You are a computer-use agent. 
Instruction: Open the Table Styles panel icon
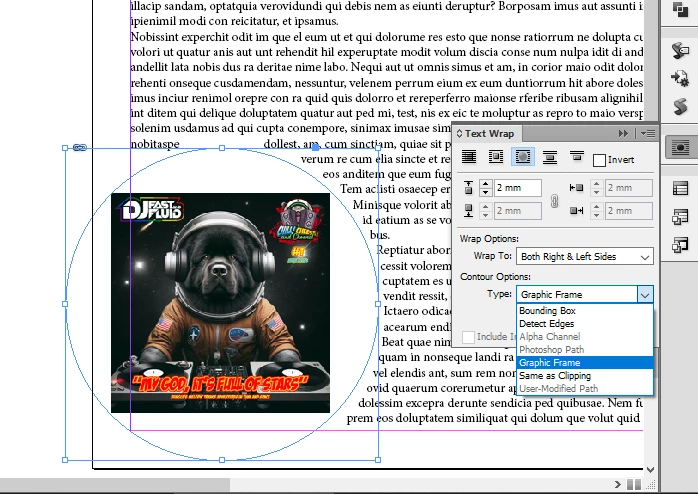[680, 217]
